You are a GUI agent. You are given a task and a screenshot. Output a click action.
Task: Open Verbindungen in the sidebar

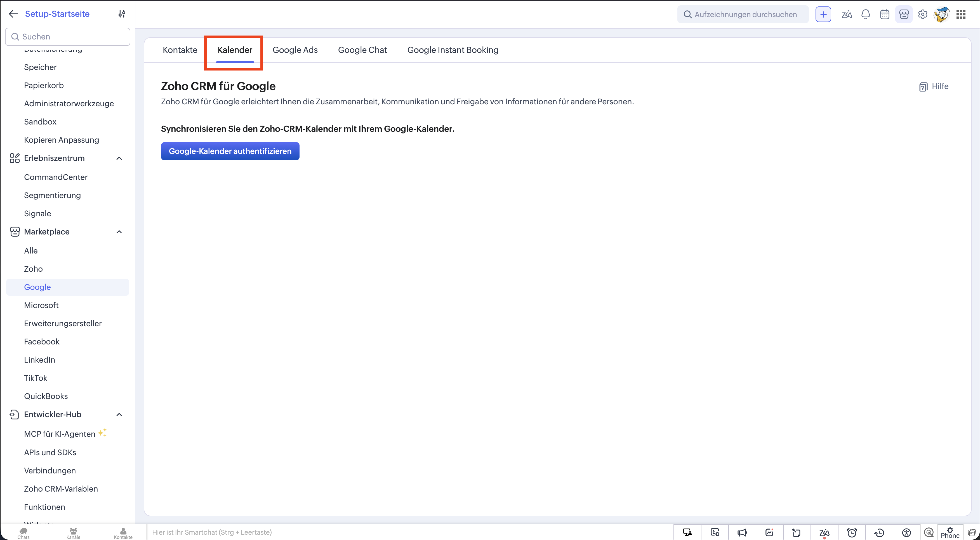coord(50,471)
